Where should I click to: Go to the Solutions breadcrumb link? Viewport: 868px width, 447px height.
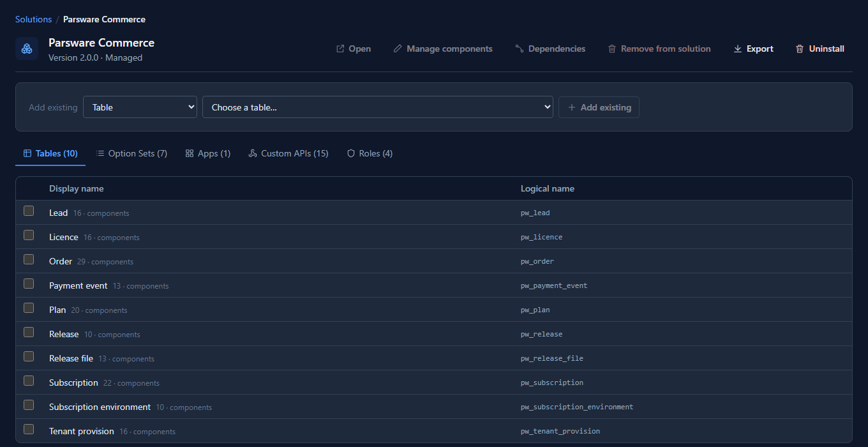click(x=33, y=19)
